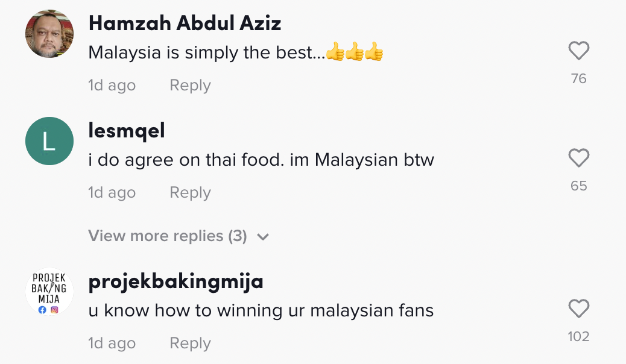
Task: Click the 76 likes count
Action: click(578, 78)
